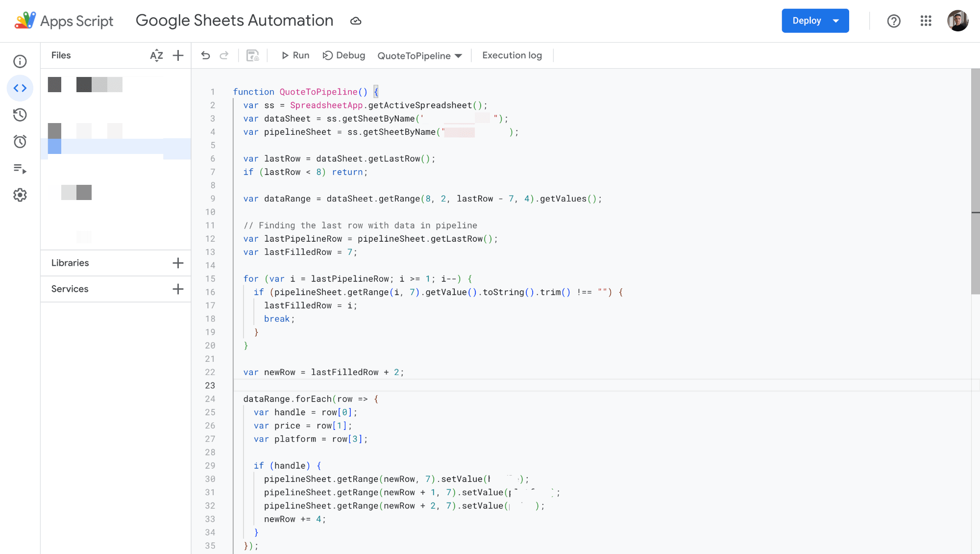Undo the last edit
The image size is (980, 554).
pos(206,55)
